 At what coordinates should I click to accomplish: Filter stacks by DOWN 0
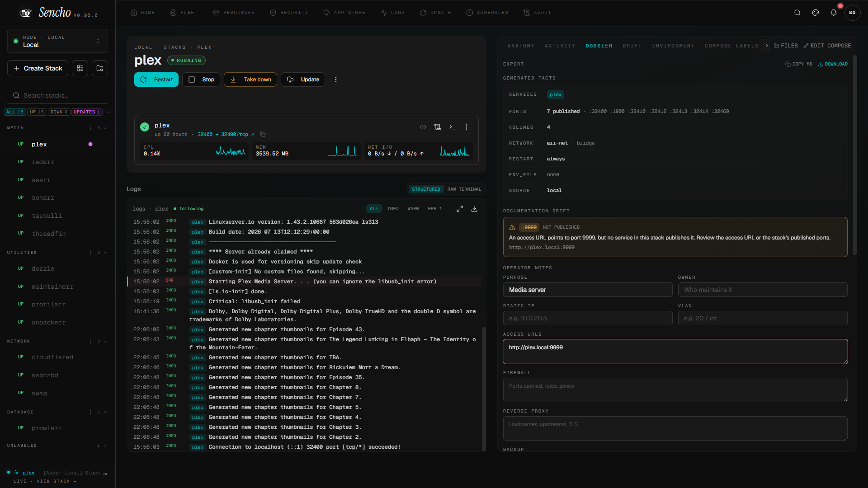tap(59, 112)
